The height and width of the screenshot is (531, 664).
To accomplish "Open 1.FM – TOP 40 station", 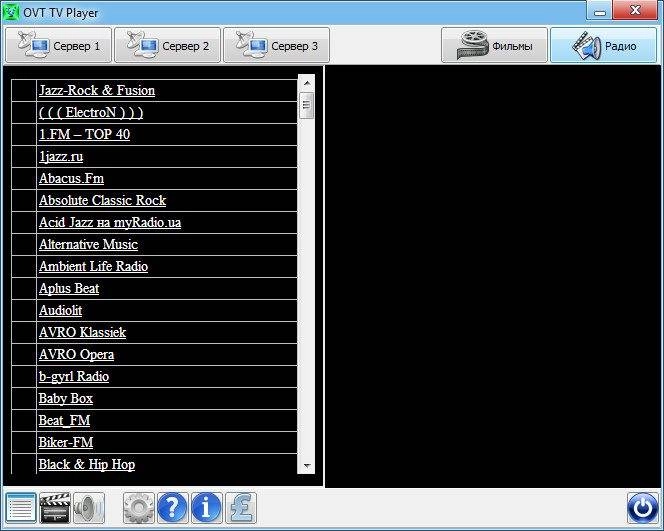I will point(84,134).
